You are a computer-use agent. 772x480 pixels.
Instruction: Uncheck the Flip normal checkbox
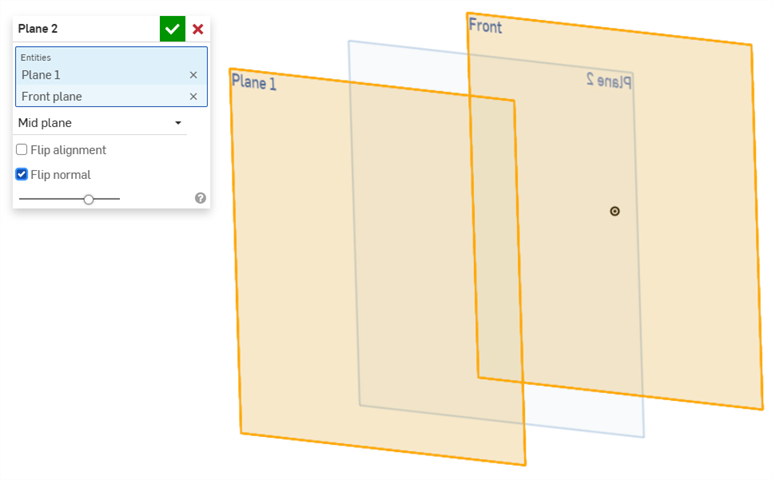[x=22, y=174]
